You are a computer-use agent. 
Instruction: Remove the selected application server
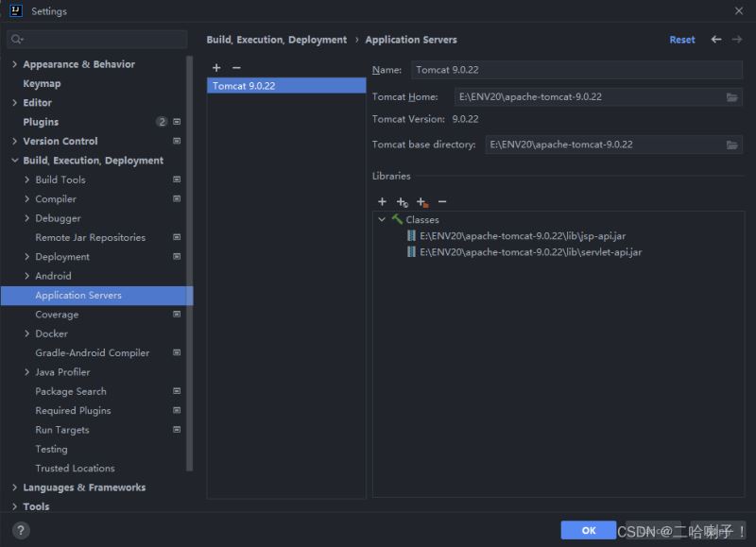pyautogui.click(x=236, y=68)
